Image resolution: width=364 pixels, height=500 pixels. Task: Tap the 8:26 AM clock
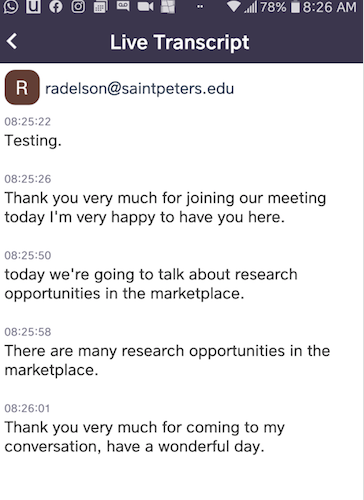[x=329, y=7]
